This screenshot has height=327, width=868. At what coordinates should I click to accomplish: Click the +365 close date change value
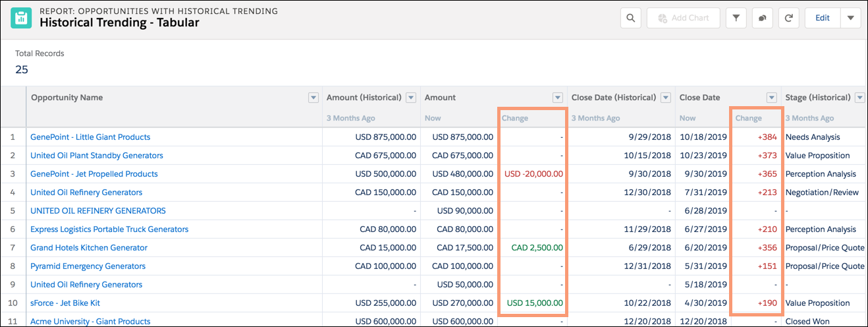767,174
